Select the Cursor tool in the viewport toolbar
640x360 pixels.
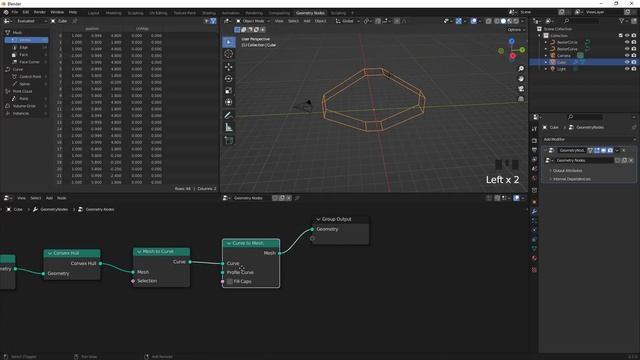[229, 54]
